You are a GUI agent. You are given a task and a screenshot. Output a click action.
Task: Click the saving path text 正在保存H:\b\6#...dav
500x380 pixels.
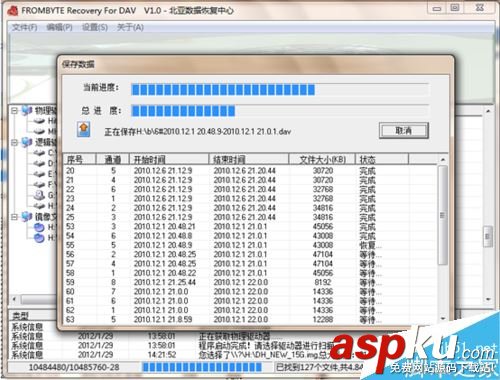coord(197,131)
